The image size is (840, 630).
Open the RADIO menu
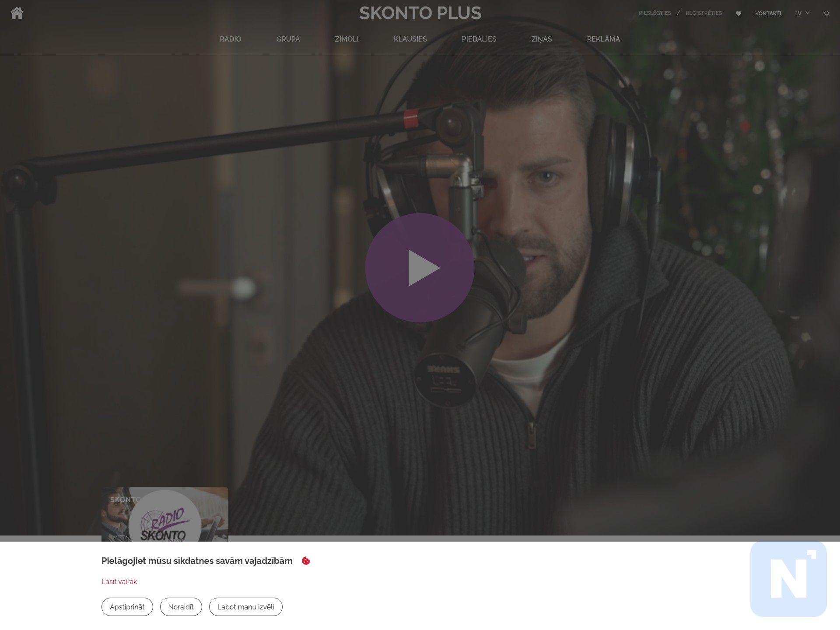tap(231, 39)
